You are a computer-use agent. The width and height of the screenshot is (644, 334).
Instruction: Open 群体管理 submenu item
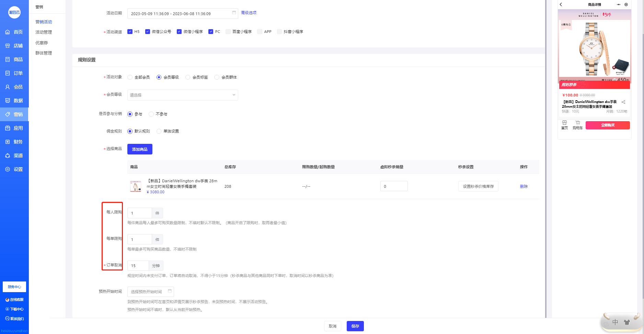44,53
